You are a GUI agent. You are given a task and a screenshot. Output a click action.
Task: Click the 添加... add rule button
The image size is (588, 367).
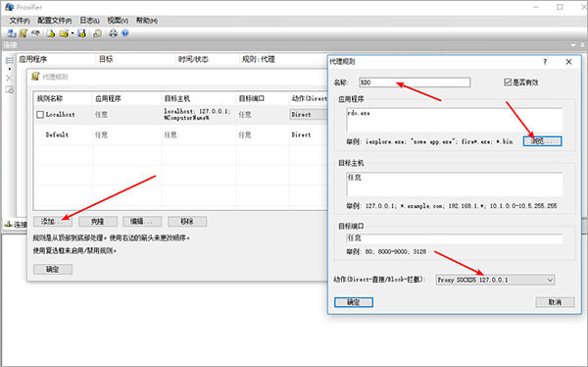pos(53,222)
